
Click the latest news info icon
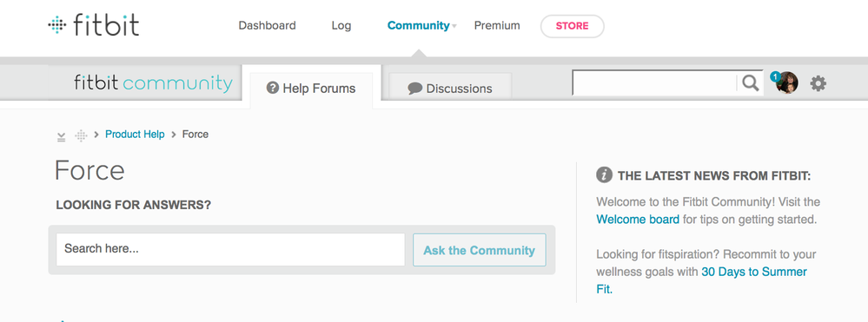tap(604, 175)
